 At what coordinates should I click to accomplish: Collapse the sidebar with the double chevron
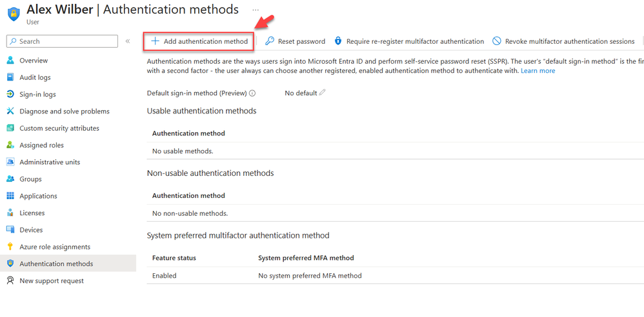128,41
